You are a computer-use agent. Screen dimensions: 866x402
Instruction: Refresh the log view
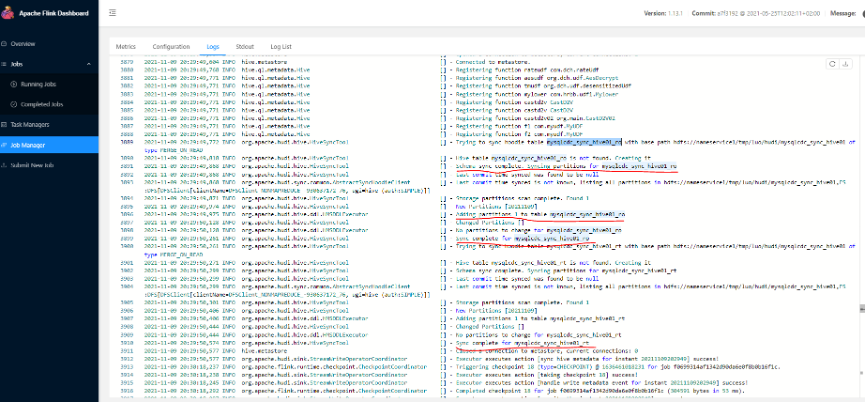click(x=832, y=64)
